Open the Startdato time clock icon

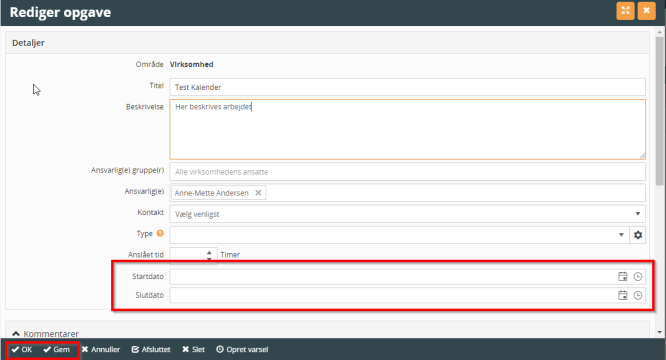click(x=638, y=276)
